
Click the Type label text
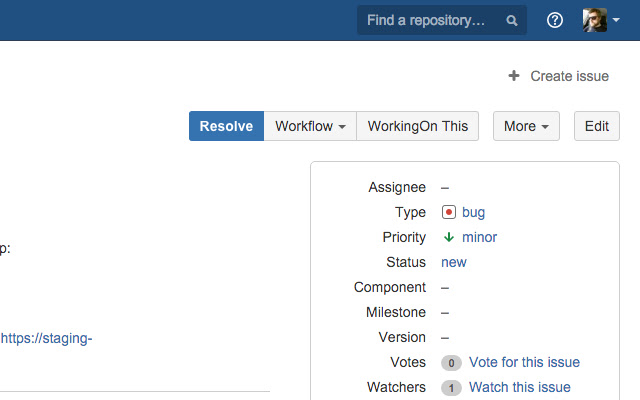point(410,212)
